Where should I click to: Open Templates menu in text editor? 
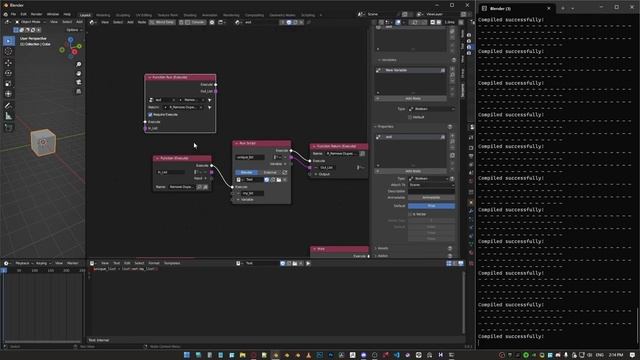tap(172, 263)
